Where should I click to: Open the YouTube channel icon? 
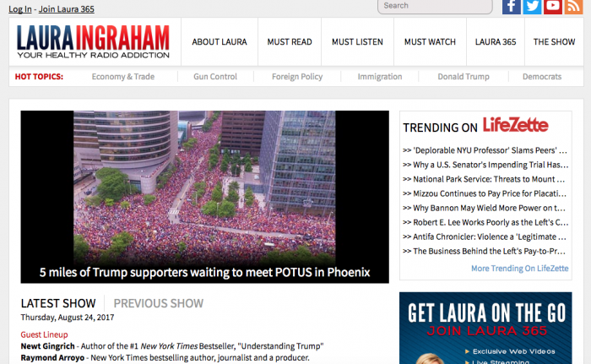click(x=553, y=7)
